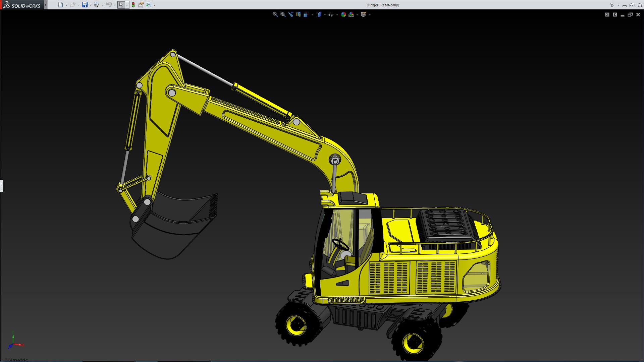Click the Print icon
This screenshot has width=644, height=362.
[97, 5]
